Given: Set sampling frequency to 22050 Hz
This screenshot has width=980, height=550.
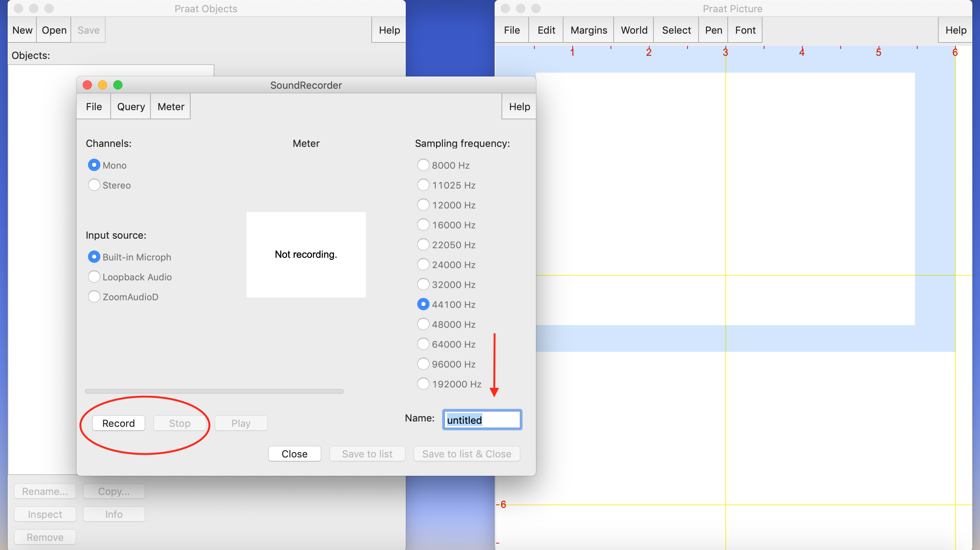Looking at the screenshot, I should pyautogui.click(x=423, y=245).
